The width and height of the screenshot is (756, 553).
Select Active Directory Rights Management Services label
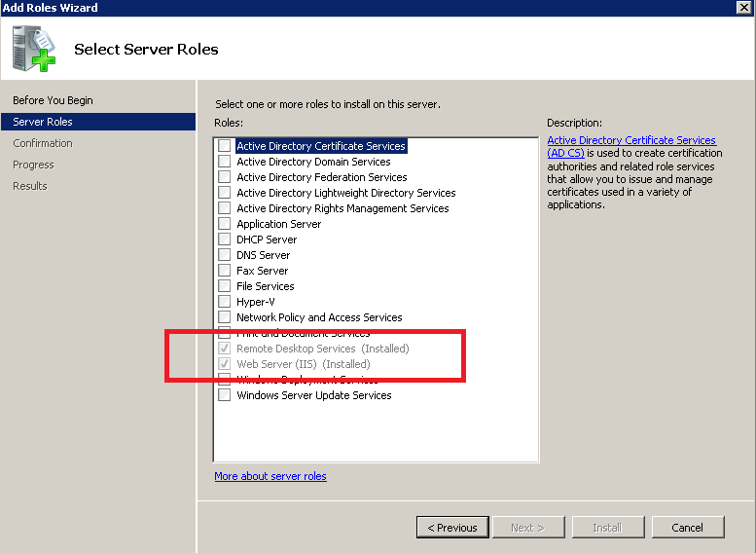(x=342, y=208)
